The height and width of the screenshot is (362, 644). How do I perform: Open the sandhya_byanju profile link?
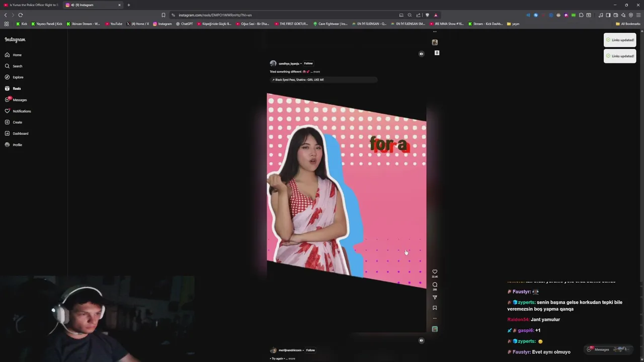(x=289, y=63)
